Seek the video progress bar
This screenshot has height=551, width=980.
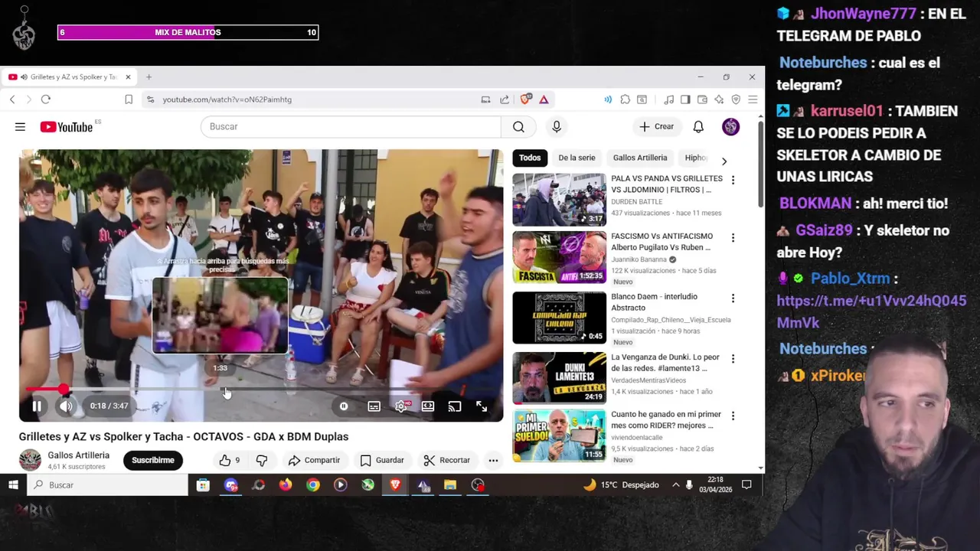click(260, 390)
